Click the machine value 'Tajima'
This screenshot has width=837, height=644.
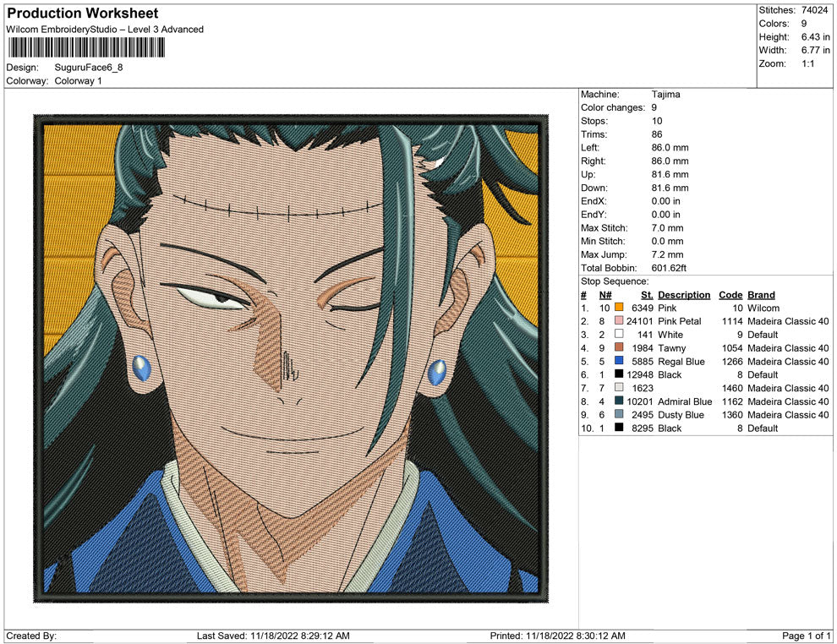tap(665, 95)
